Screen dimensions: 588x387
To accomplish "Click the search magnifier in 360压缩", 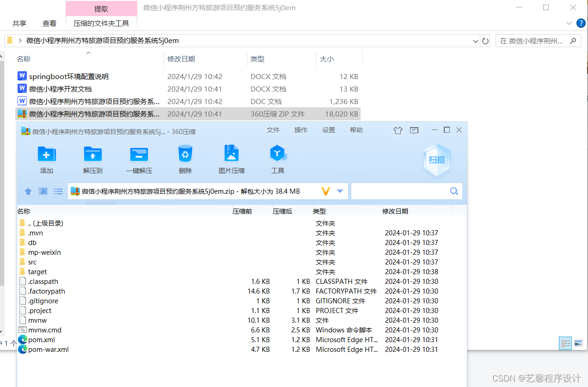I will coord(454,191).
